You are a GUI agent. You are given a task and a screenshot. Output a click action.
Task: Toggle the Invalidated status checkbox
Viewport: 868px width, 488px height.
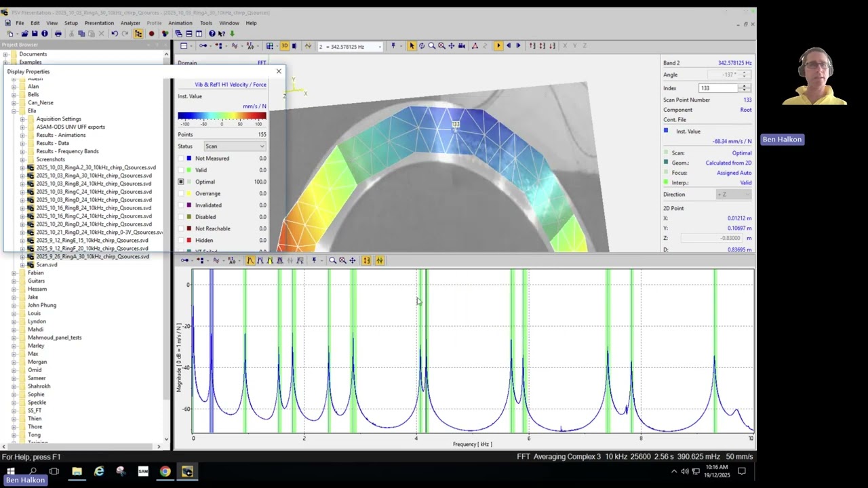pos(181,205)
